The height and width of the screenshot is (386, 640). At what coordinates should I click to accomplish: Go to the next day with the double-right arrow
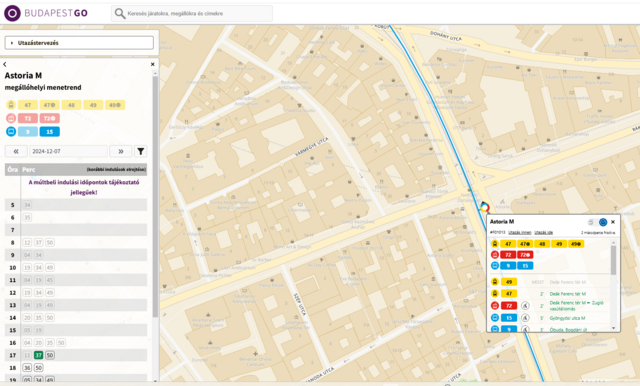(121, 151)
